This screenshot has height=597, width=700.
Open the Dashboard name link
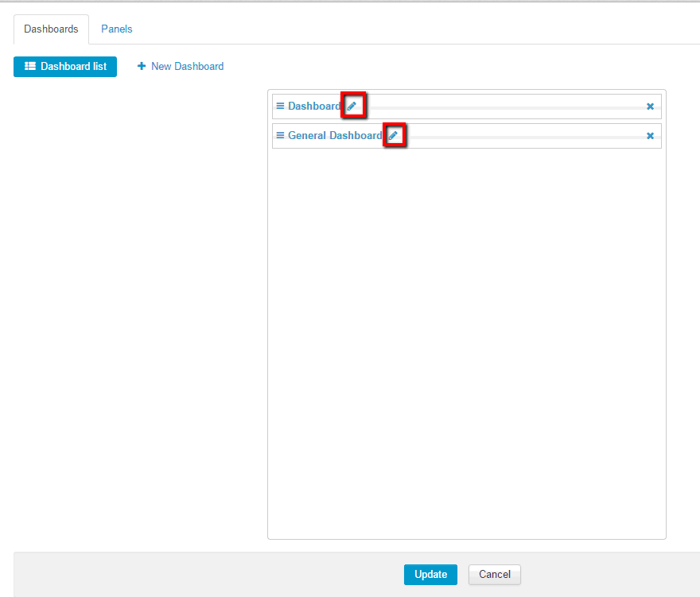tap(313, 107)
